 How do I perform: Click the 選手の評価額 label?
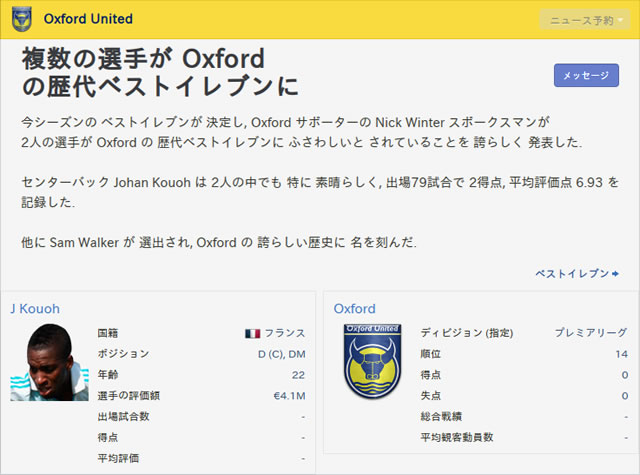pos(129,395)
